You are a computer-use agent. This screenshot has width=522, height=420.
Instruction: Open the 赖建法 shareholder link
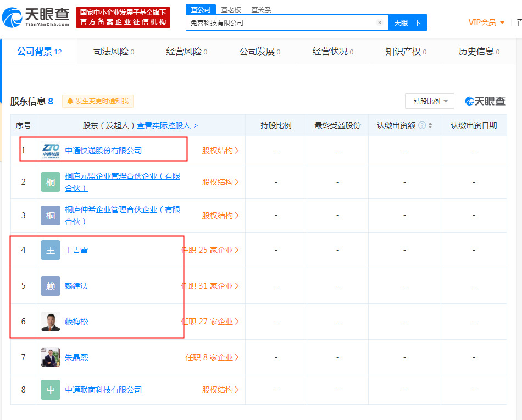pyautogui.click(x=76, y=286)
